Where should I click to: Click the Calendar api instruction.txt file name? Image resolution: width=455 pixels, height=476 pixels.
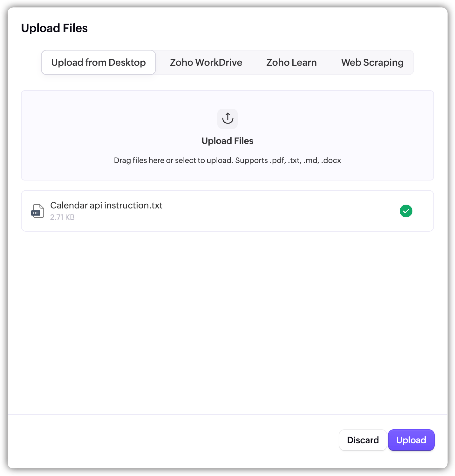pos(106,206)
